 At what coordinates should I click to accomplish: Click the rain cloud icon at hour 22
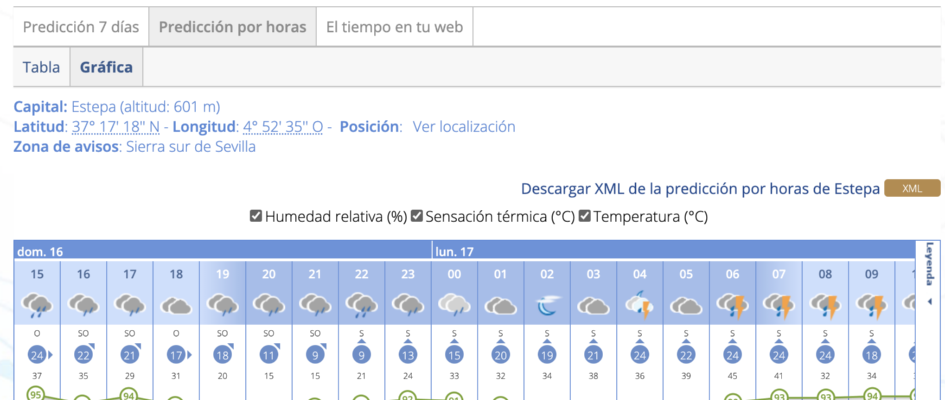[x=362, y=305]
